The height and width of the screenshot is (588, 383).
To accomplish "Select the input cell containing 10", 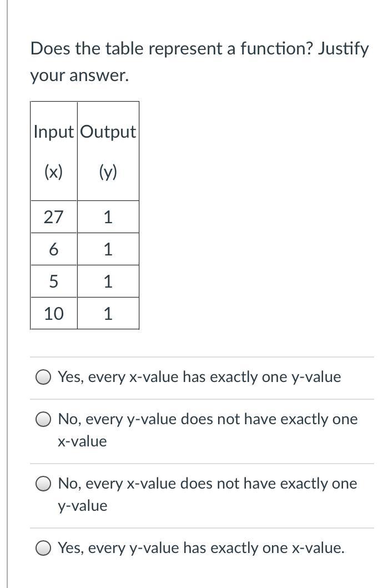I will pyautogui.click(x=54, y=314).
